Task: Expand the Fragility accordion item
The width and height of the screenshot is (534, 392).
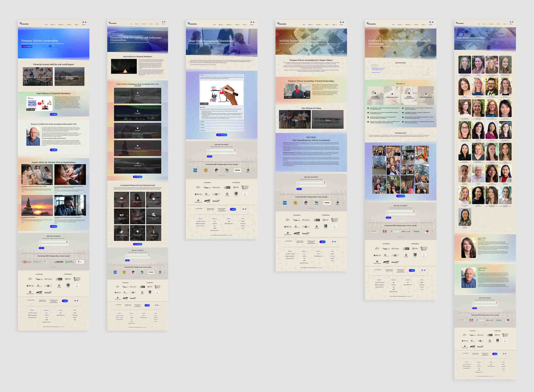Action: (x=202, y=122)
